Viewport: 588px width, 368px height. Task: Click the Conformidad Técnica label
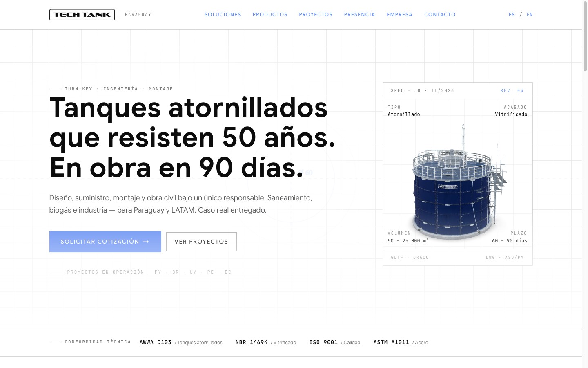98,342
